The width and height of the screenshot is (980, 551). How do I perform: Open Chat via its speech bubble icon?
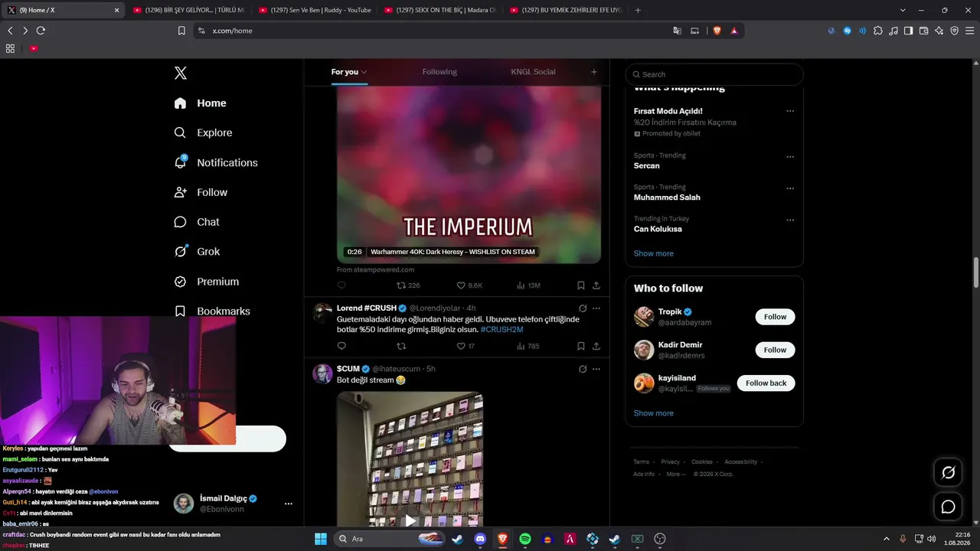coord(180,222)
